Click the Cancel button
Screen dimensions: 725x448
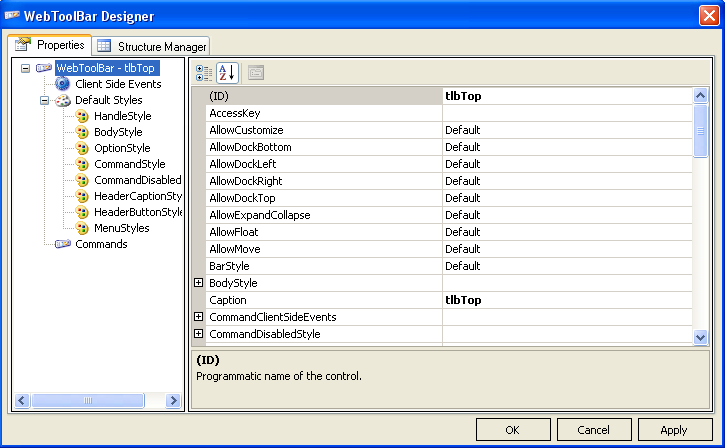click(x=593, y=430)
